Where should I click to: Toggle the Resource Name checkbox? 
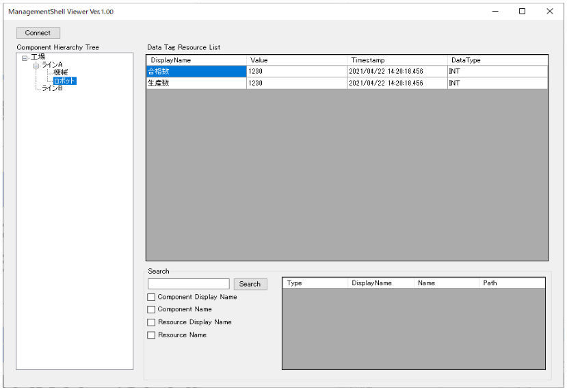[151, 335]
